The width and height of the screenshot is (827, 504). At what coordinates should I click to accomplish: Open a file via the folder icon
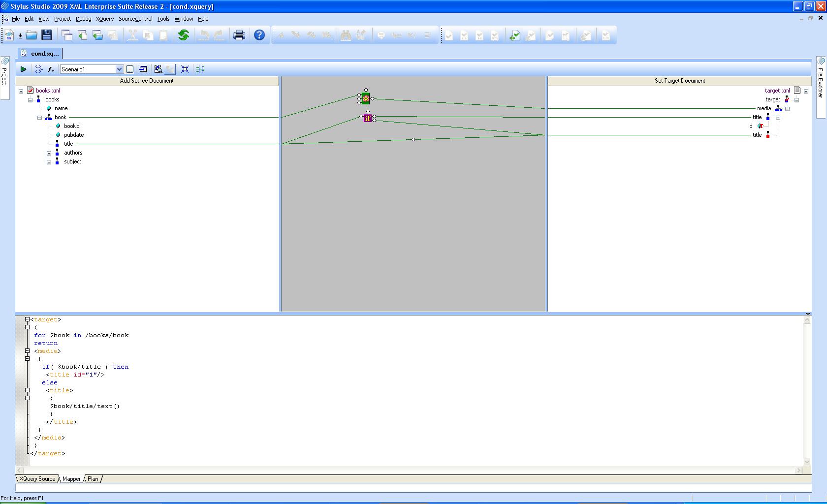pyautogui.click(x=32, y=35)
